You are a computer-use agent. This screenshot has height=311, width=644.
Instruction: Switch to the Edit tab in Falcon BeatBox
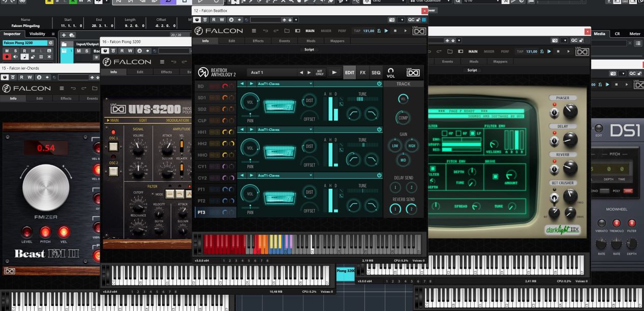tap(231, 41)
